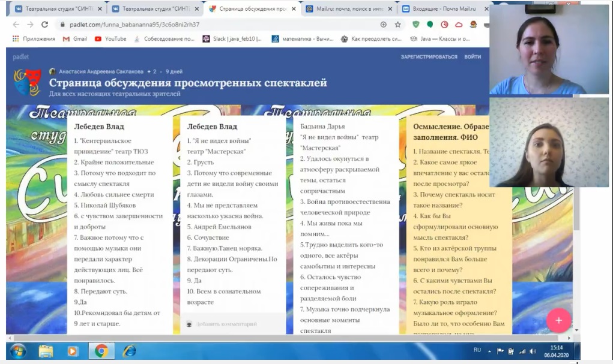The image size is (613, 364).
Task: Click the browser forward arrow
Action: (x=30, y=25)
